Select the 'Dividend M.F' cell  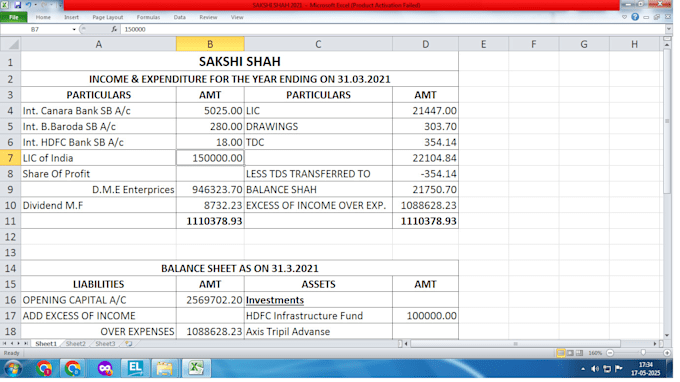point(99,206)
